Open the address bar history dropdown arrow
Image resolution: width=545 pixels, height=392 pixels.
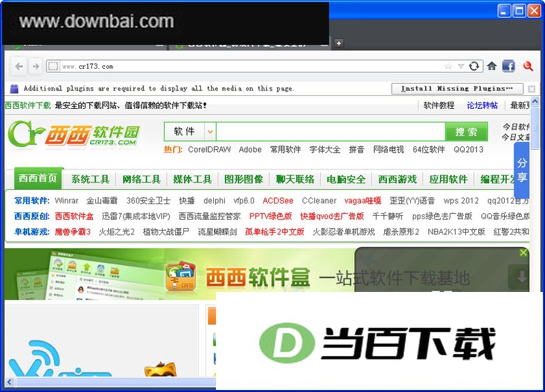[x=461, y=66]
